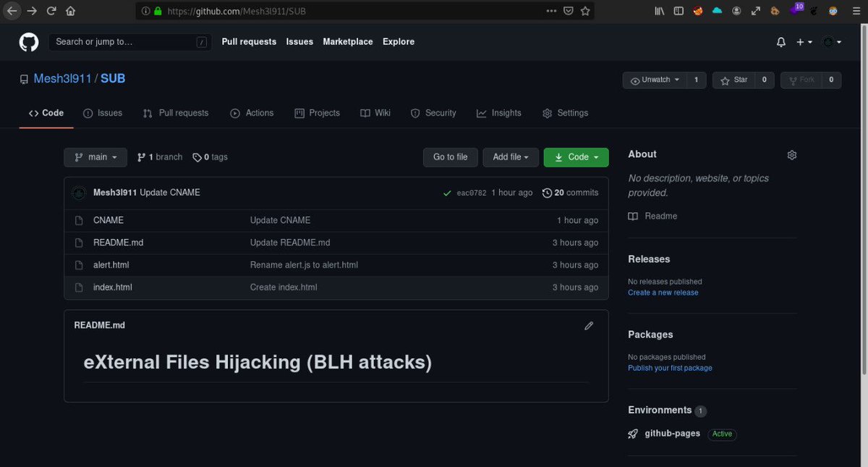Open github-pages environment link

tap(673, 434)
